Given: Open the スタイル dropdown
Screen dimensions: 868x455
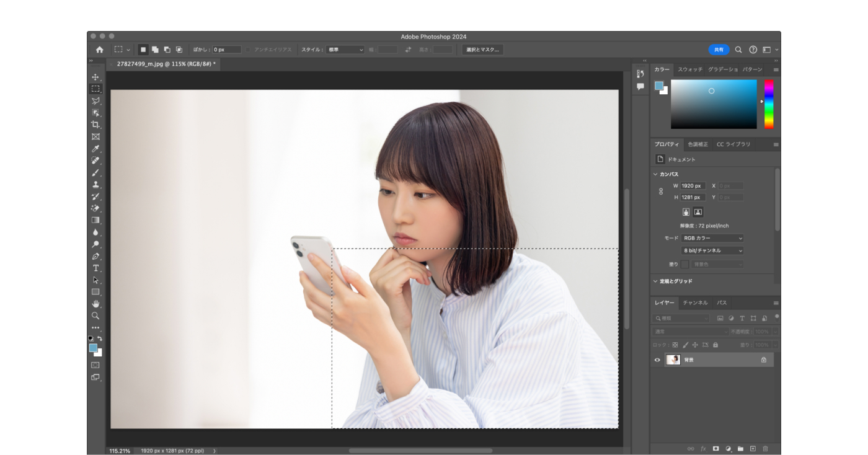Looking at the screenshot, I should 345,50.
